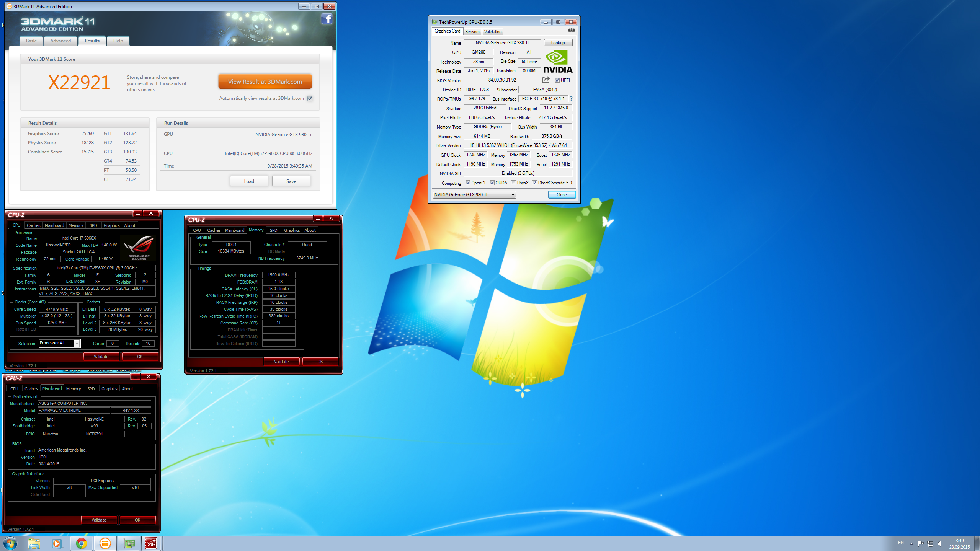Toggle the UEFI checkbox in GPU-Z
The height and width of the screenshot is (551, 980).
pyautogui.click(x=557, y=80)
